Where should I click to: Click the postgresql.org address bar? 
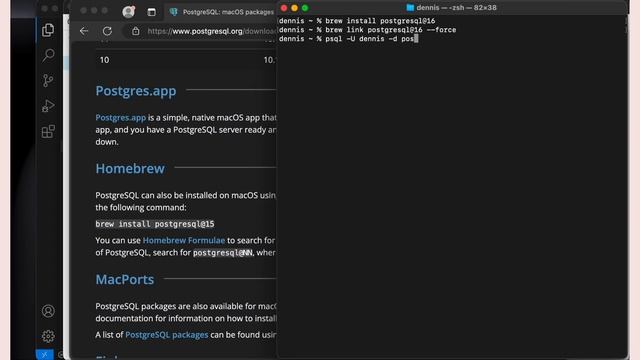[x=211, y=31]
